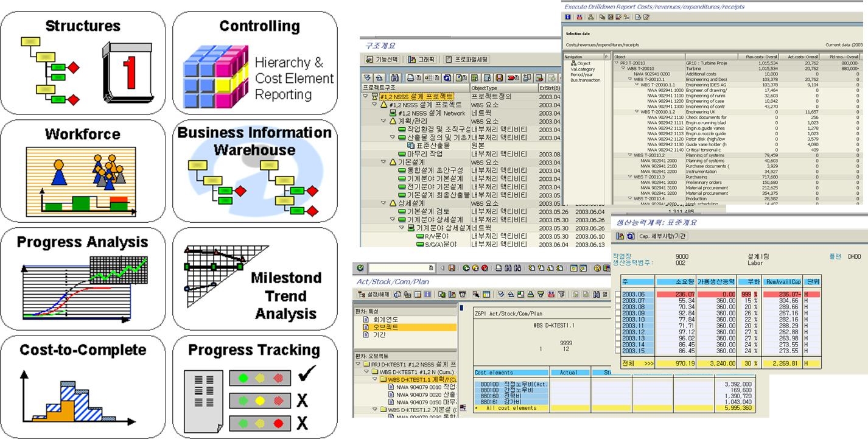Click the Save floppy disk icon in the structure overview toolbar
This screenshot has width=868, height=439.
pyautogui.click(x=499, y=78)
